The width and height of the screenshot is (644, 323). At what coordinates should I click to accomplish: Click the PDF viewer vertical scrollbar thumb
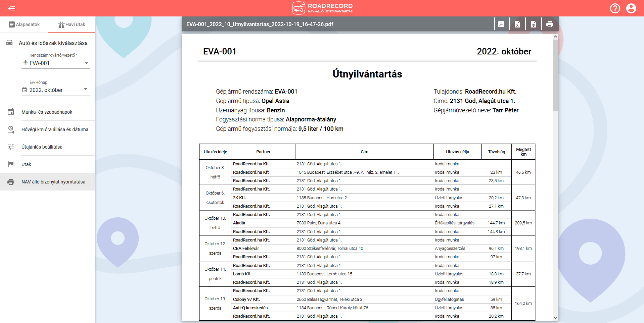pos(555,75)
